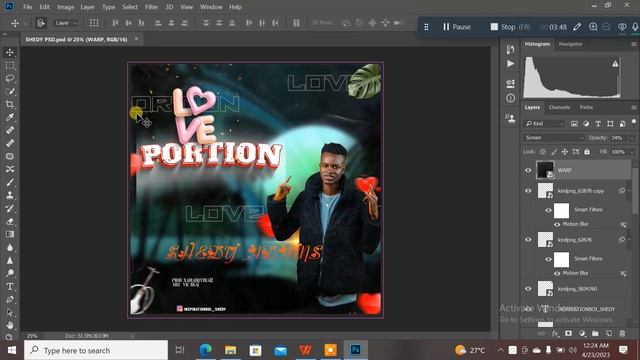The height and width of the screenshot is (360, 640).
Task: Click the recorder pencil annotate icon
Action: [x=577, y=27]
